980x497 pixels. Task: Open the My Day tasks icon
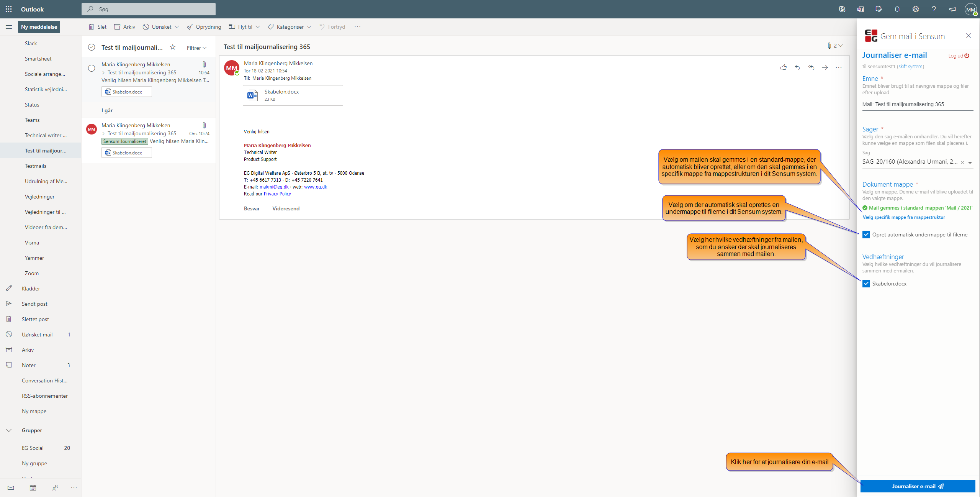879,9
